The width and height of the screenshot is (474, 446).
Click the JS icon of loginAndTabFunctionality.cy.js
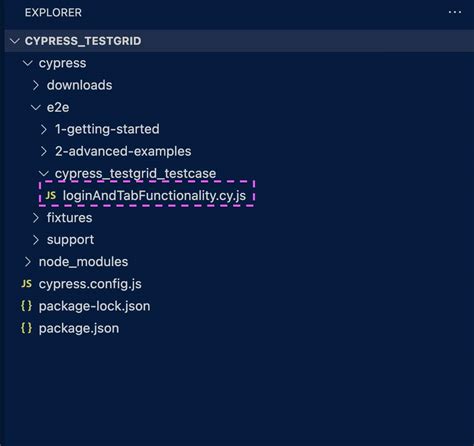point(51,195)
